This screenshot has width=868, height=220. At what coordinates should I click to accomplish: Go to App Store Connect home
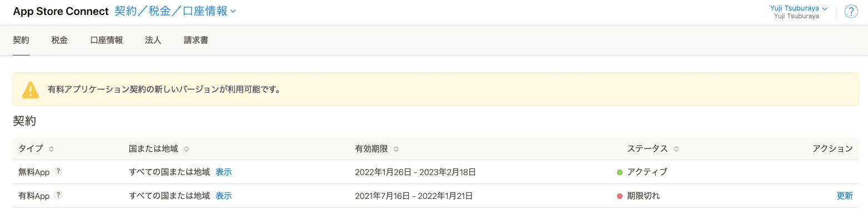coord(61,12)
